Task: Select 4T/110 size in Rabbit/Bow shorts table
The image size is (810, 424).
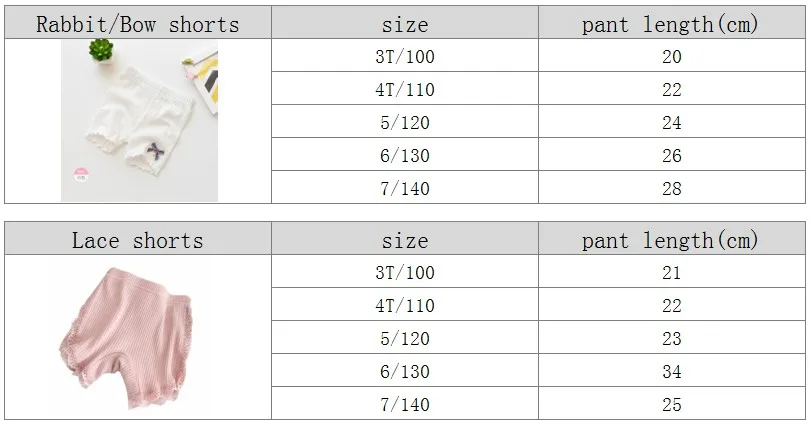Action: (x=405, y=89)
